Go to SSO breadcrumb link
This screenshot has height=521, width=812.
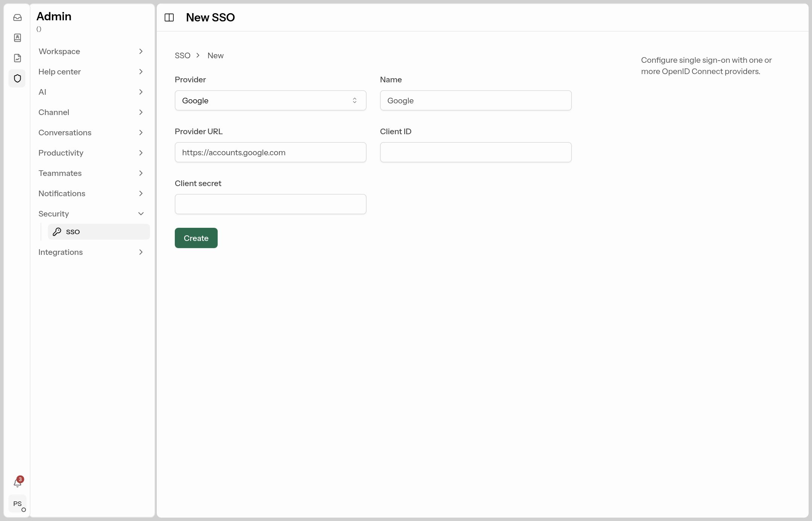(x=183, y=56)
